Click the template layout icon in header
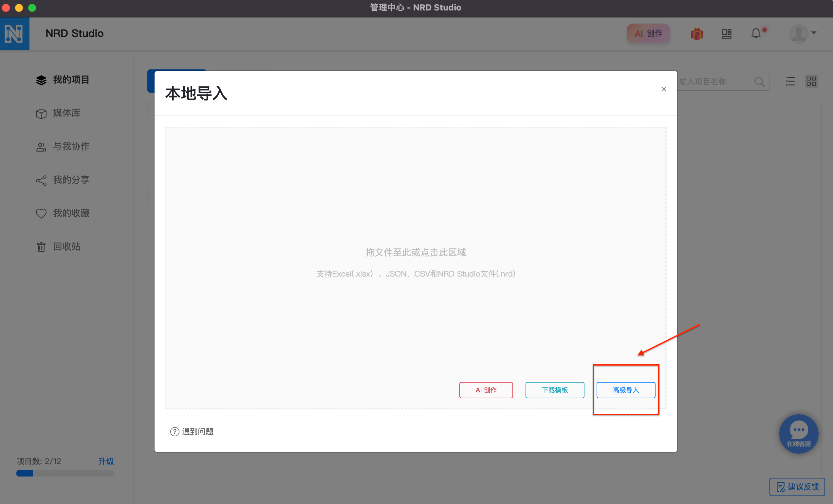Image resolution: width=833 pixels, height=504 pixels. point(726,33)
